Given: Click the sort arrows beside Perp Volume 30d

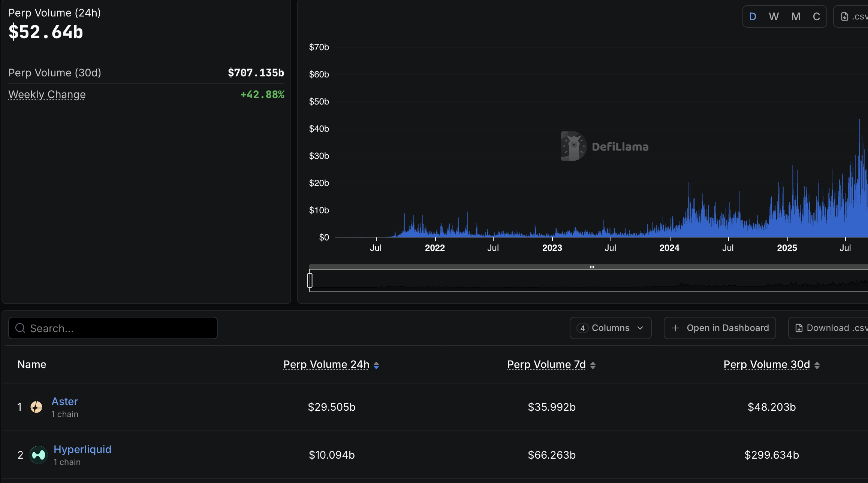Looking at the screenshot, I should coord(817,365).
